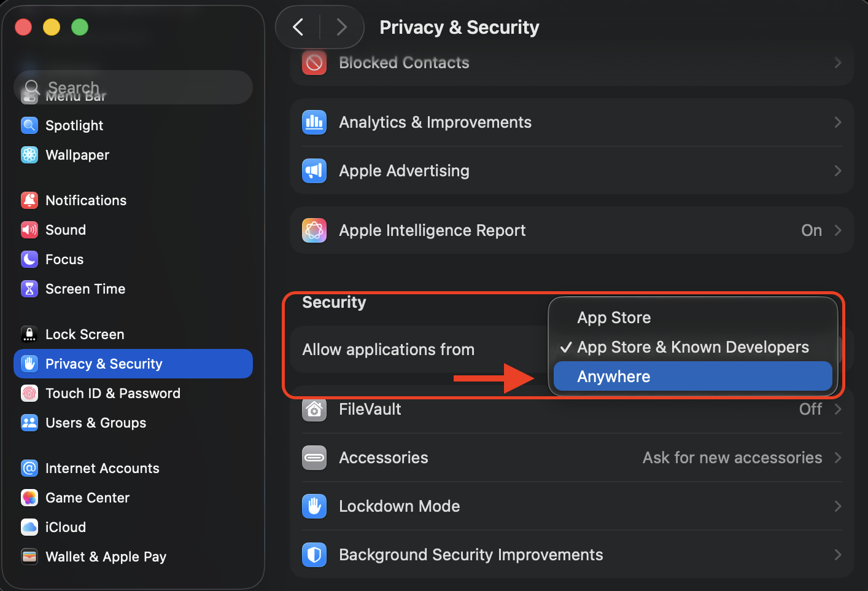Viewport: 868px width, 591px height.
Task: Open Notifications settings in sidebar
Action: 133,200
